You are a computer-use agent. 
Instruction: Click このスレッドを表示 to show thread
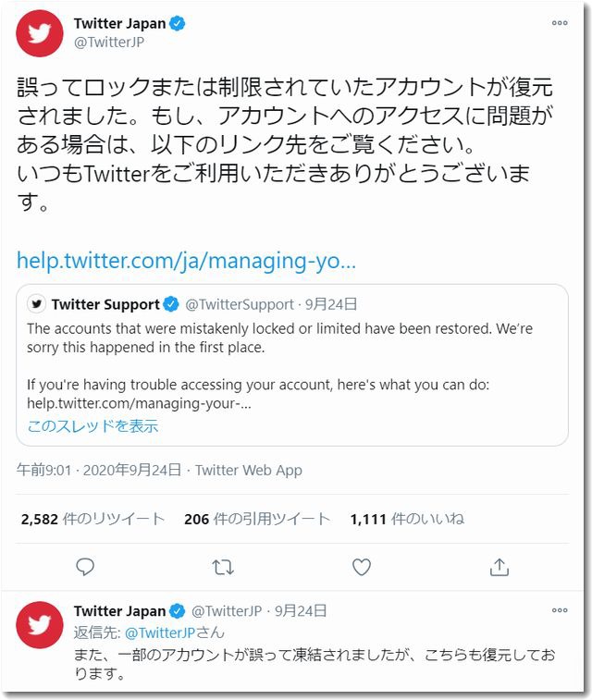tap(92, 426)
